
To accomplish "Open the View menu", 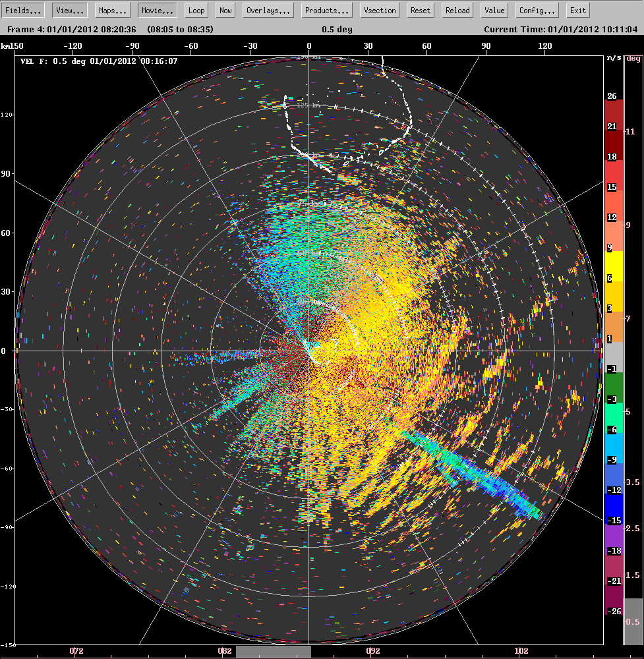I will 71,10.
